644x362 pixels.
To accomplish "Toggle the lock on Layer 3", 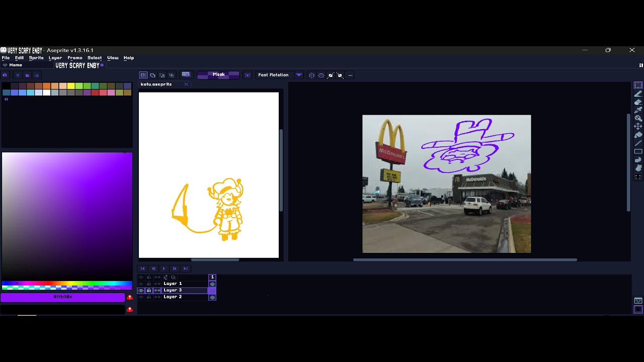I will 149,290.
